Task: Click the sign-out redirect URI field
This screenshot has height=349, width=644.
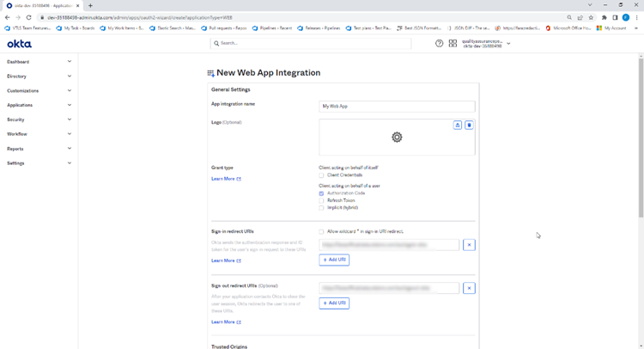Action: (x=389, y=288)
